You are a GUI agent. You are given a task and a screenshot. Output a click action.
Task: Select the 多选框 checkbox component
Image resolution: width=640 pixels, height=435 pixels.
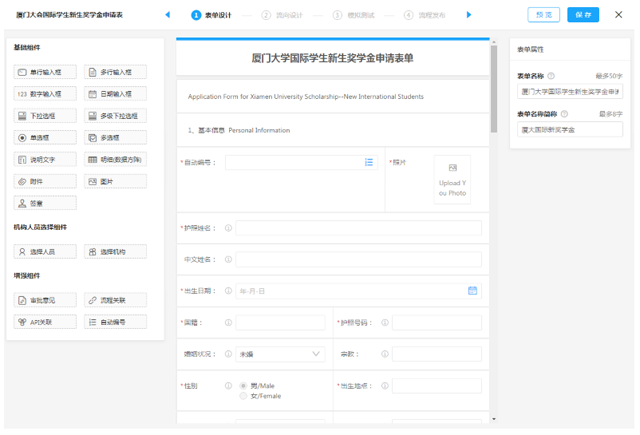pyautogui.click(x=116, y=138)
